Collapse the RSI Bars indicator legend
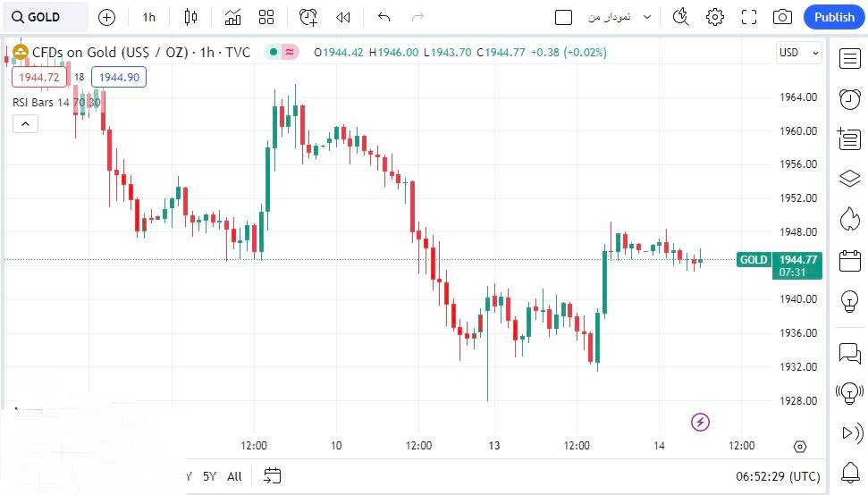Image resolution: width=868 pixels, height=495 pixels. point(24,124)
